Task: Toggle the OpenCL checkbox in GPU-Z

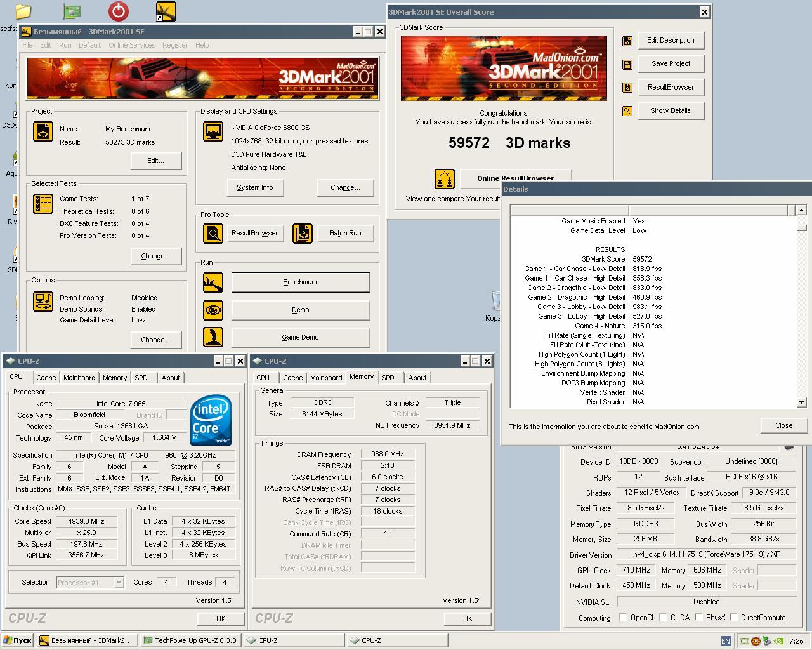Action: coord(623,617)
